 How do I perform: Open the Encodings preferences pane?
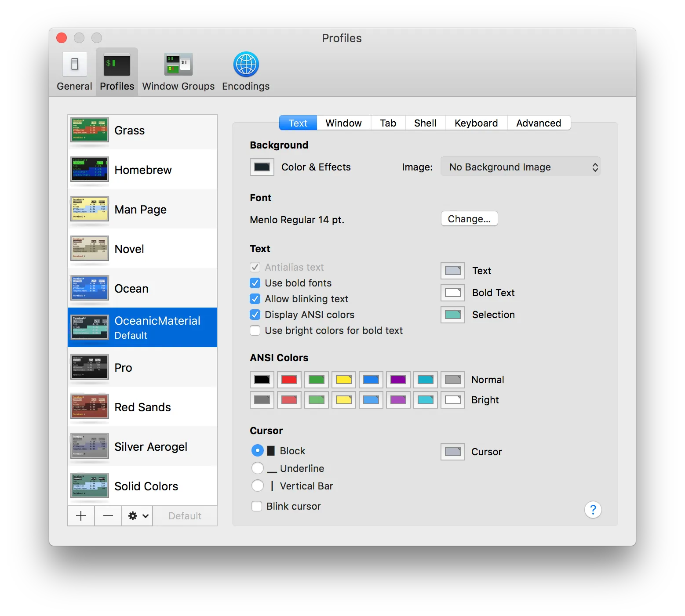point(246,71)
